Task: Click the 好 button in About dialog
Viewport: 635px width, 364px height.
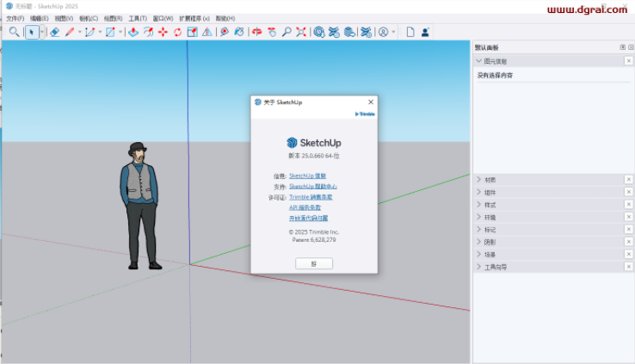Action: (314, 263)
